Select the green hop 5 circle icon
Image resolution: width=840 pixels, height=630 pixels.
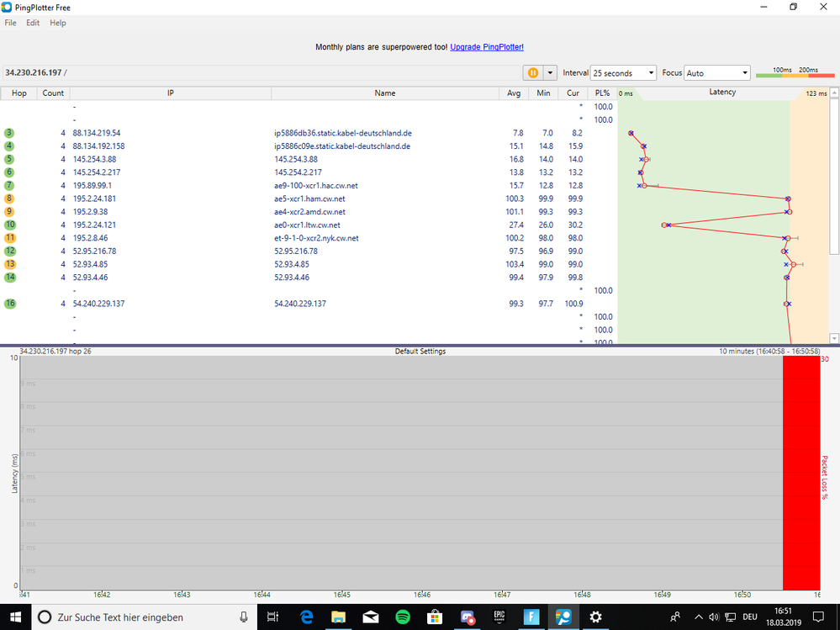pyautogui.click(x=9, y=159)
